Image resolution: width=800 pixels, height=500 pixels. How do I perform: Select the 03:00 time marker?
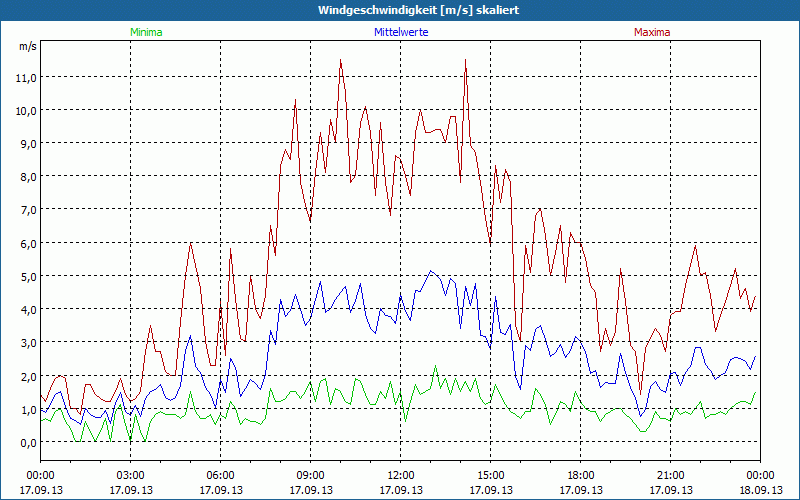131,475
